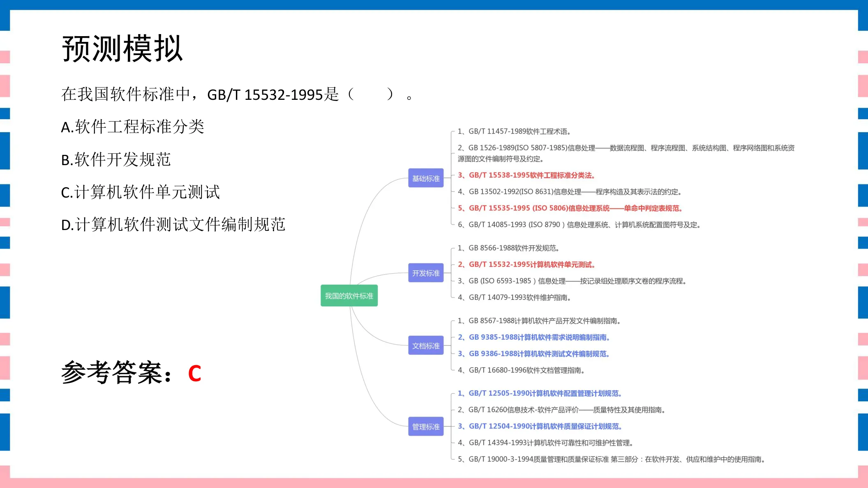Click blue GB/T 12504-1990 质量保证计划规范 entry

540,426
